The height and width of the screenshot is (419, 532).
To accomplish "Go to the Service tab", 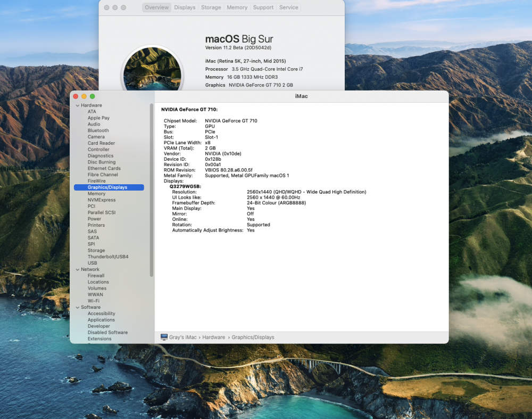I will 289,7.
